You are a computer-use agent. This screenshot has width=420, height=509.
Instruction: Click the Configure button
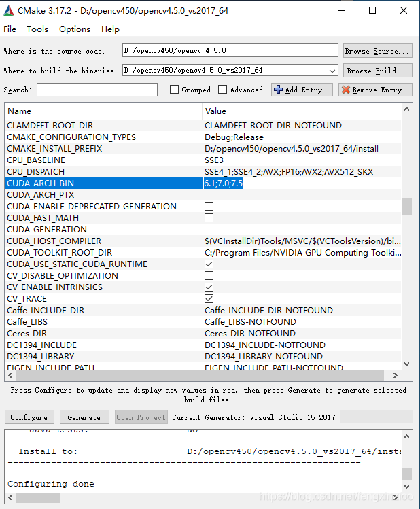click(29, 417)
